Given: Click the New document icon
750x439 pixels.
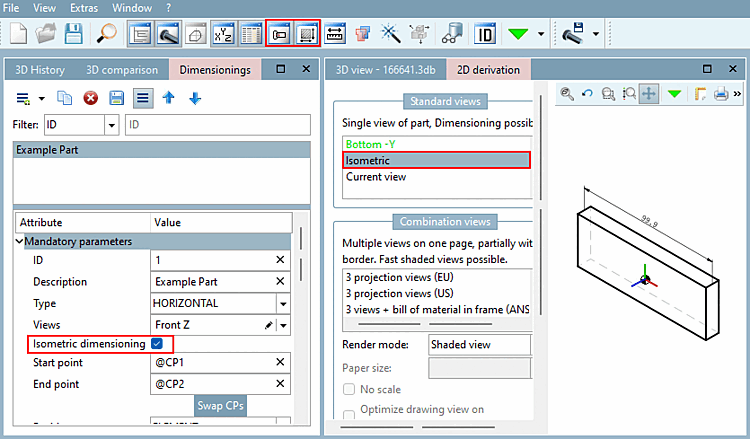Looking at the screenshot, I should [x=19, y=34].
